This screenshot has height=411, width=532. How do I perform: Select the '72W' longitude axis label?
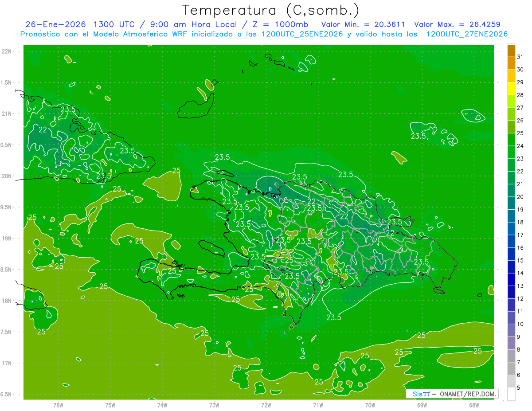[266, 405]
